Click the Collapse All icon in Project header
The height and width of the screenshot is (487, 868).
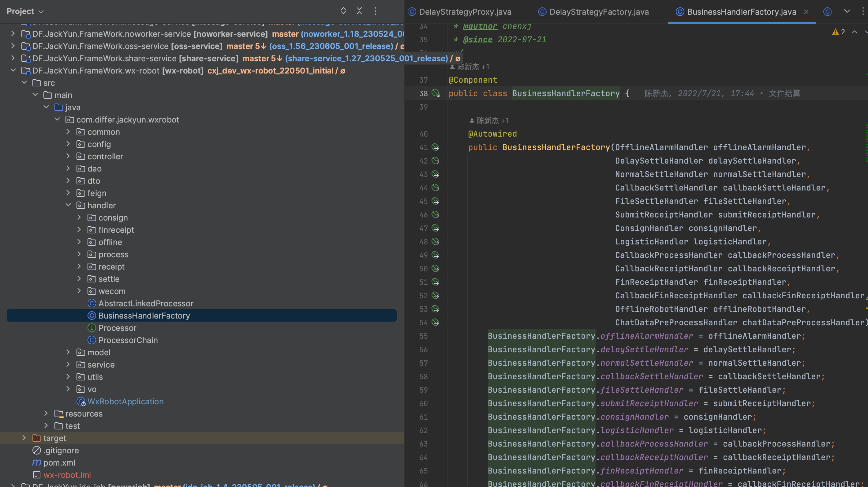359,11
